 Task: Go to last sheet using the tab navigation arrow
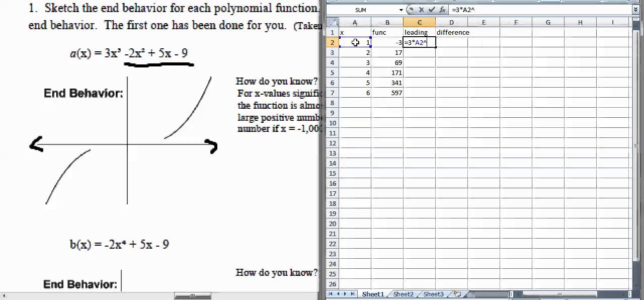click(352, 294)
